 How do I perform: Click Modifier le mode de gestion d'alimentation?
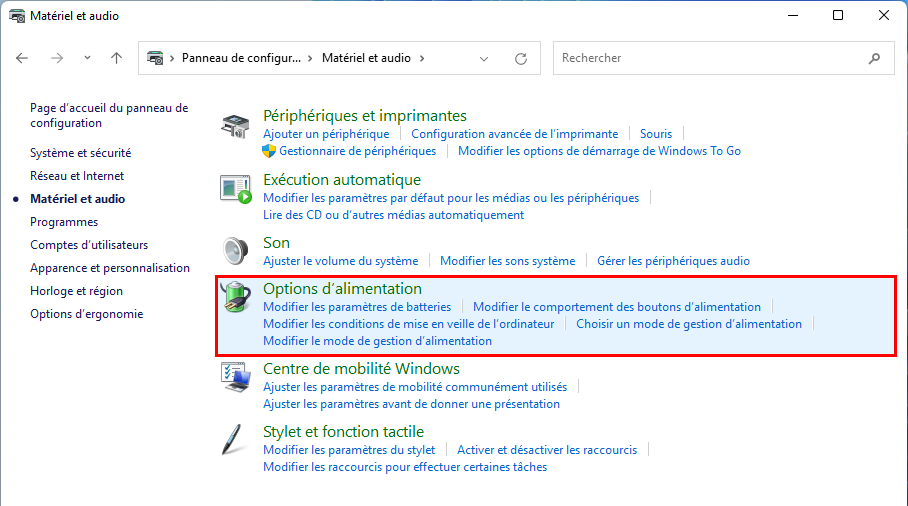pos(377,341)
